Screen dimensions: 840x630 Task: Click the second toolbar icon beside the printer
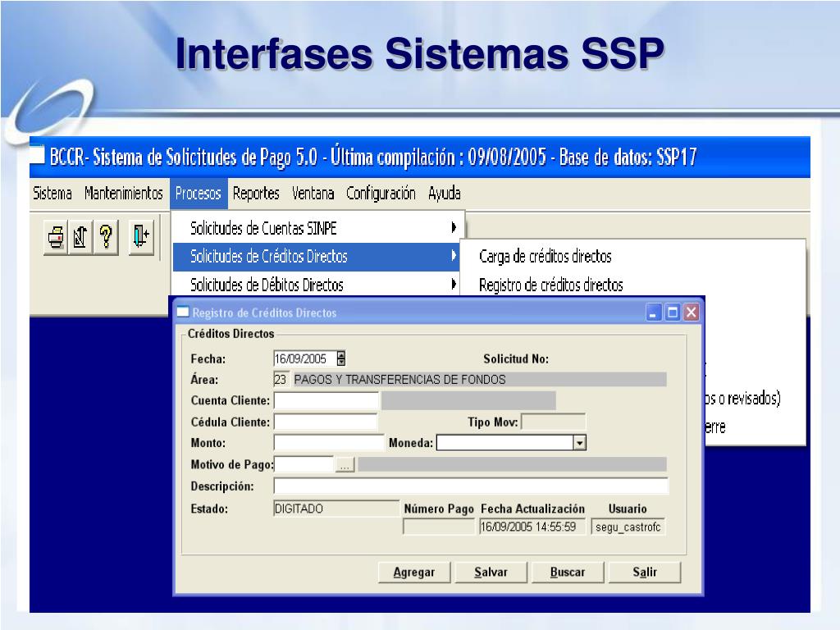click(x=80, y=237)
